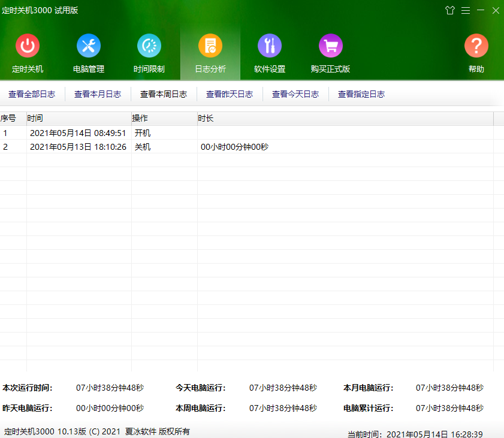The image size is (504, 438).
Task: Open the 帮助 question mark icon
Action: click(x=476, y=46)
